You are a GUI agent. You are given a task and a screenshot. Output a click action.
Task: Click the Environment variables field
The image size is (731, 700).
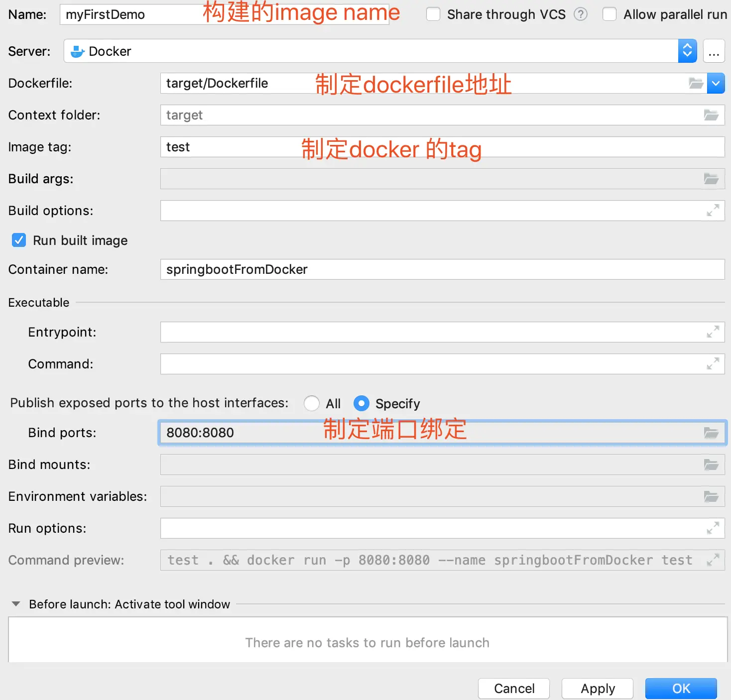[x=442, y=496]
